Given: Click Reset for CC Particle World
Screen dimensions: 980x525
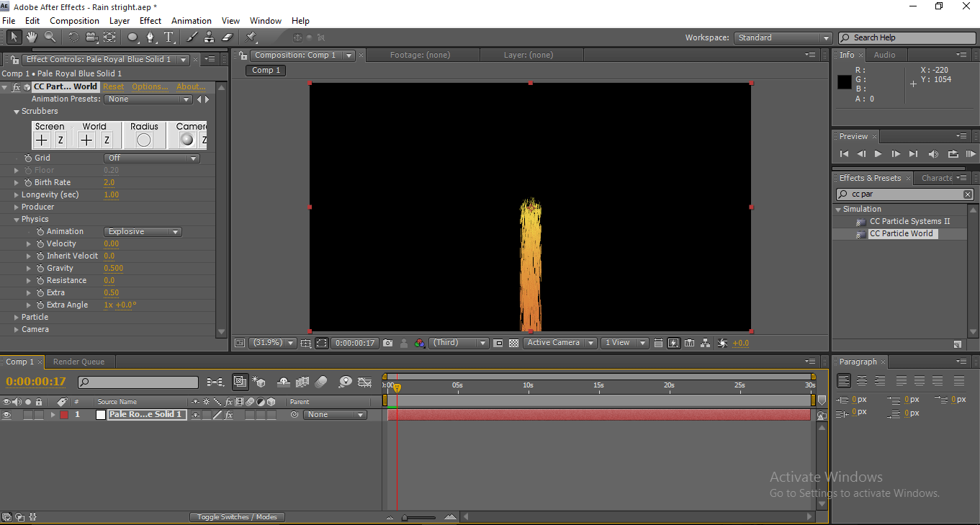Looking at the screenshot, I should (113, 86).
